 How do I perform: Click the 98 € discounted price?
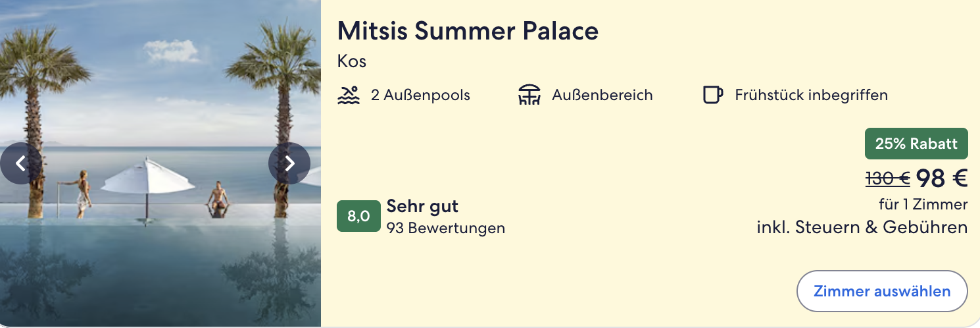942,178
